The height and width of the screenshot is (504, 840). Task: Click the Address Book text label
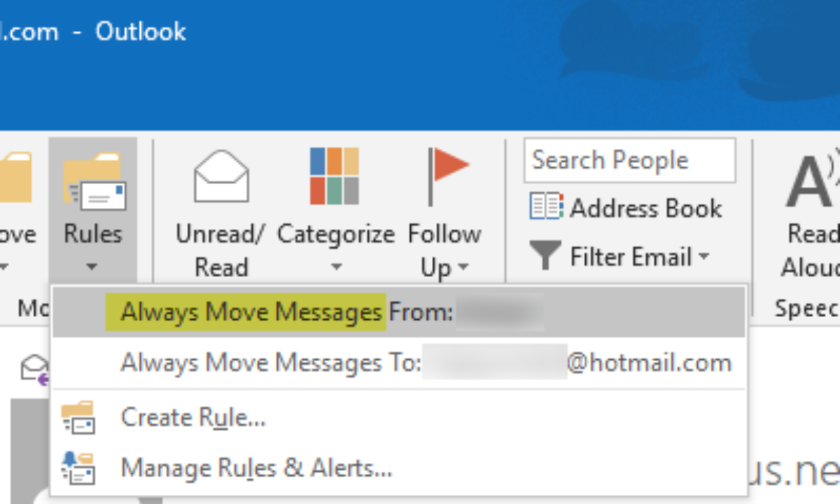tap(645, 208)
